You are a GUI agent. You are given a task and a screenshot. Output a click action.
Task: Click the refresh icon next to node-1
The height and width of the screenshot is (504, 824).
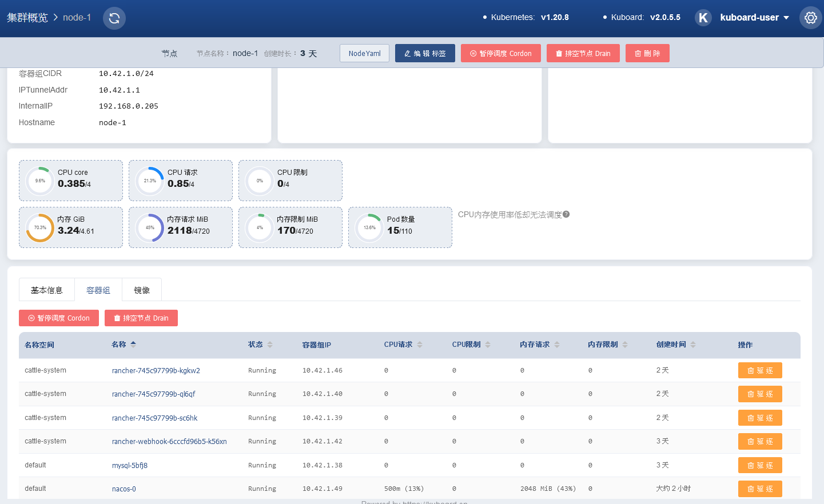pos(114,18)
